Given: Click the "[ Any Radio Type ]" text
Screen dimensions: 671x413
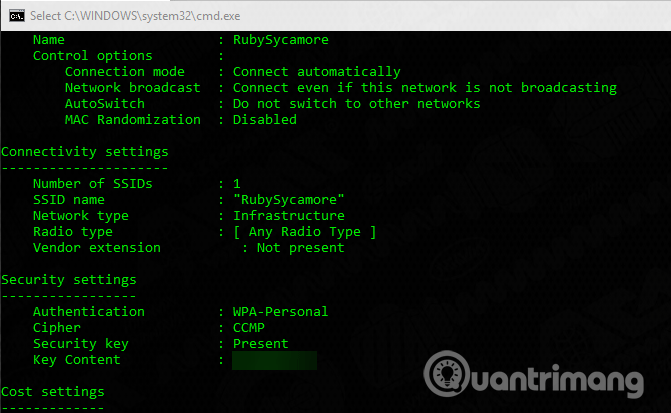Looking at the screenshot, I should (304, 232).
